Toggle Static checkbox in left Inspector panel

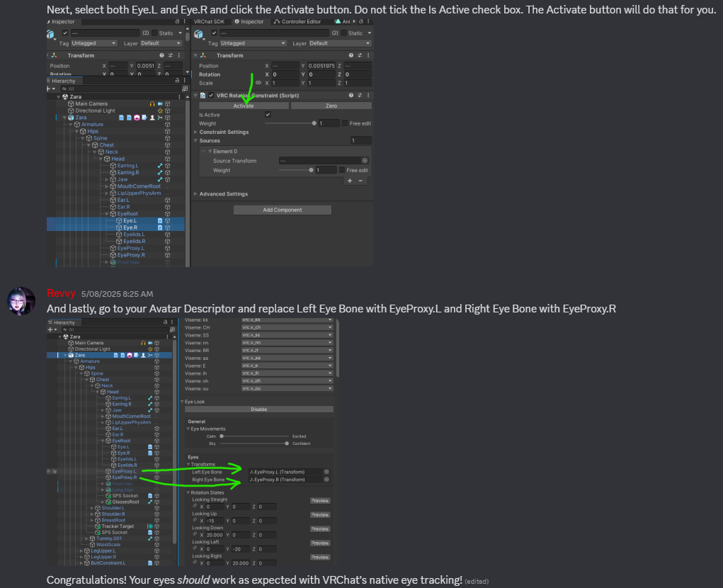[x=154, y=33]
